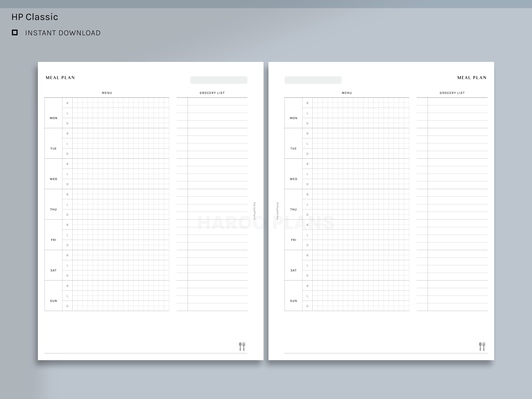The height and width of the screenshot is (399, 532).
Task: Click Monday's L lunch label, left page
Action: [67, 113]
